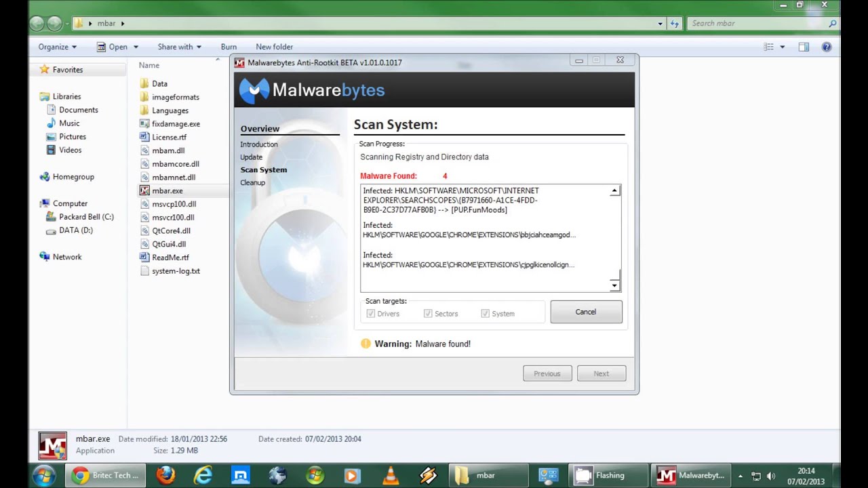Screen dimensions: 868x488
Task: Toggle the System scan target checkbox
Action: (485, 314)
